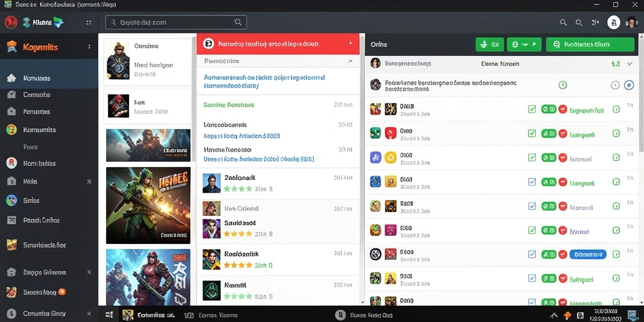Select Komunas in the sidebar
This screenshot has height=322, width=644.
pyautogui.click(x=49, y=78)
